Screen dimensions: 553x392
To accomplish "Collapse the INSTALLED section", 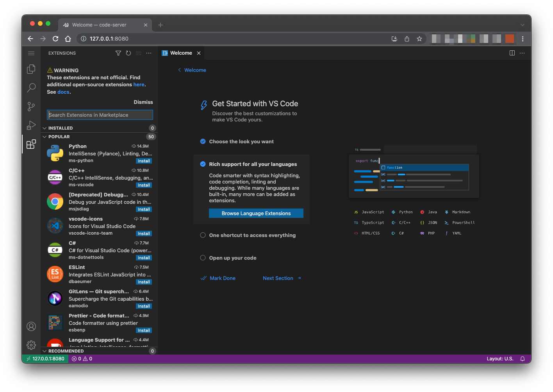I will 99,128.
